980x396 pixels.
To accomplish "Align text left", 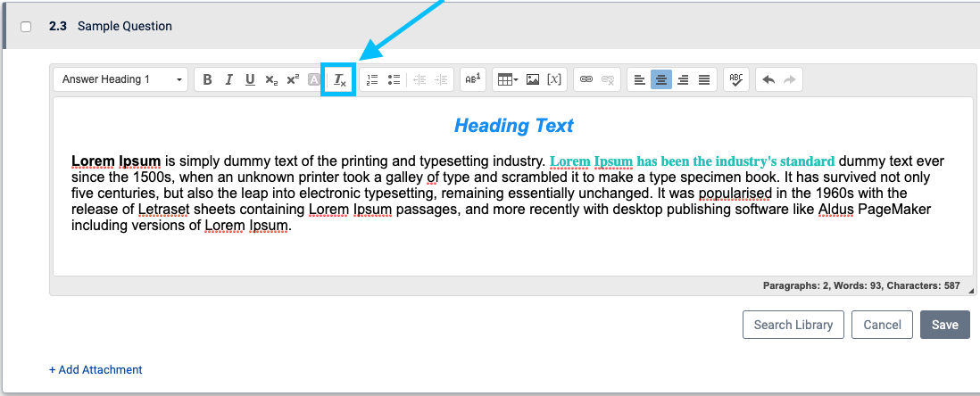I will point(639,79).
